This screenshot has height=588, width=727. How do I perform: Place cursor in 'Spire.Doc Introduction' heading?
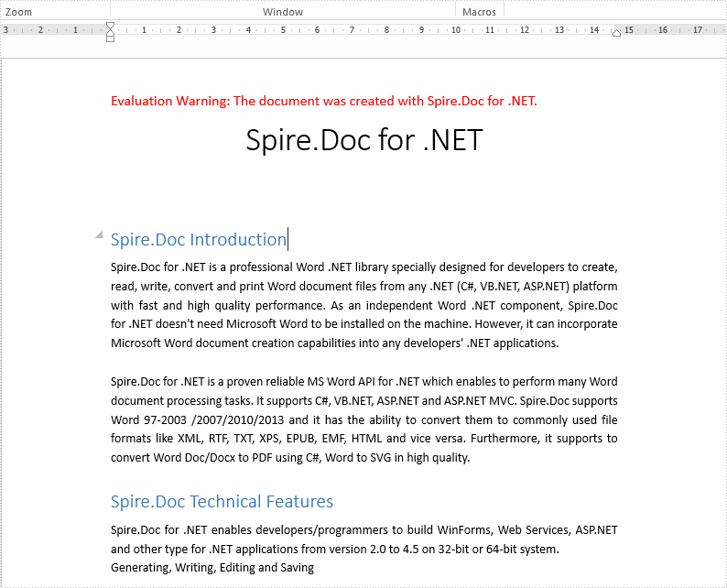(199, 240)
